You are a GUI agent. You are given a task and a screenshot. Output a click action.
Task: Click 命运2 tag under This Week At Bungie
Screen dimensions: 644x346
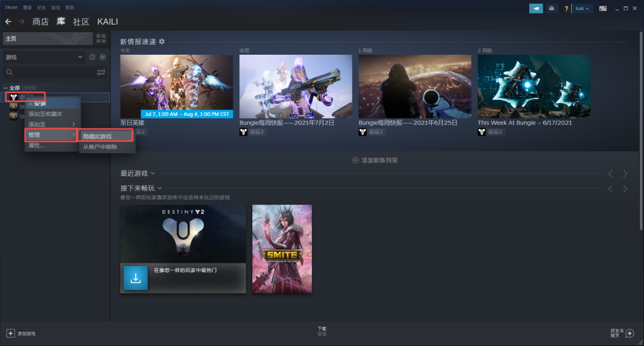(491, 131)
